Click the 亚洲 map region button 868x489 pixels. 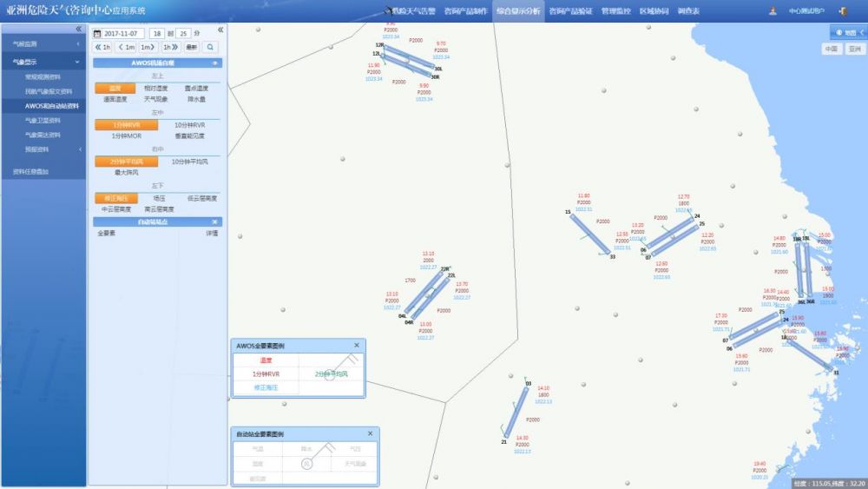(x=855, y=50)
